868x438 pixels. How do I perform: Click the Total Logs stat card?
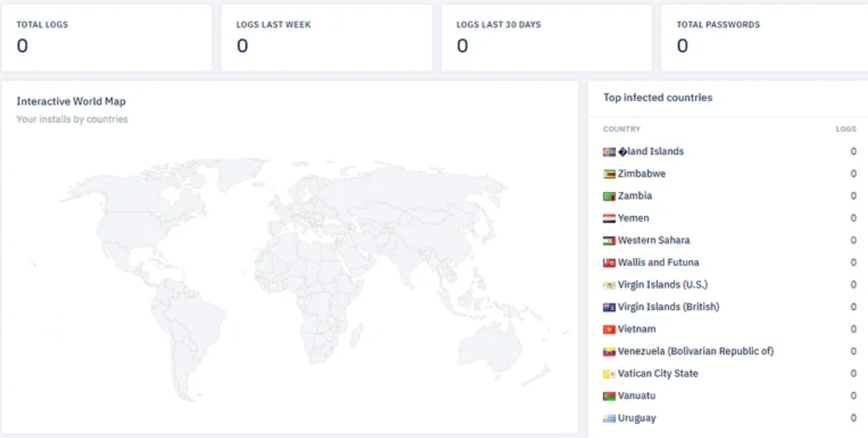106,38
